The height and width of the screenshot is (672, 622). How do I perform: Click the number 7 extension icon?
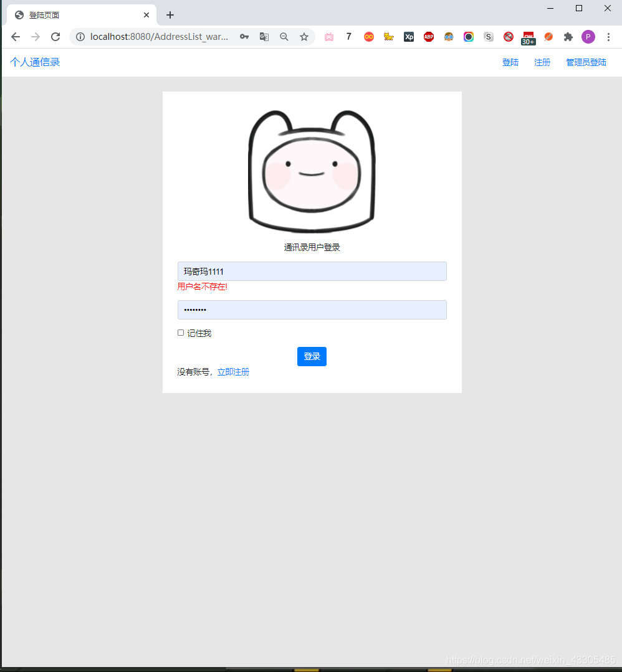[349, 37]
